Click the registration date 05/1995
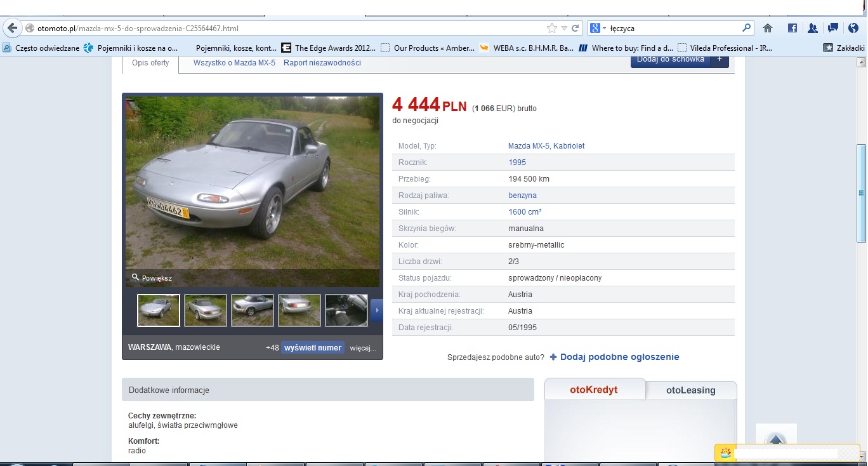Viewport: 868px width, 466px height. [522, 328]
